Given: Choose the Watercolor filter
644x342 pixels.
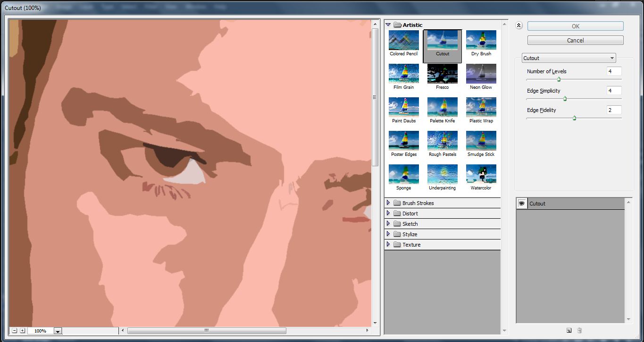Looking at the screenshot, I should tap(480, 174).
